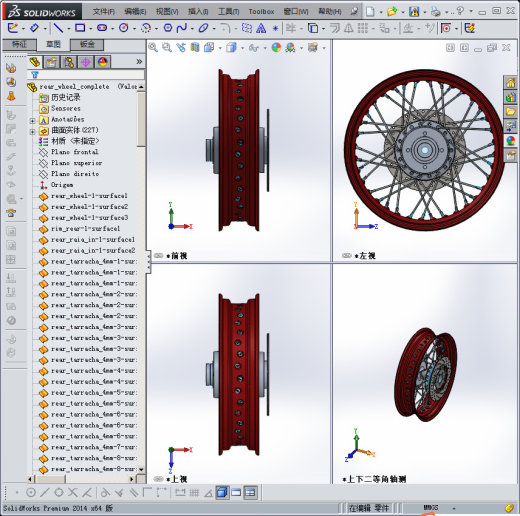Click the sketch Text (A) tool

coord(261,28)
